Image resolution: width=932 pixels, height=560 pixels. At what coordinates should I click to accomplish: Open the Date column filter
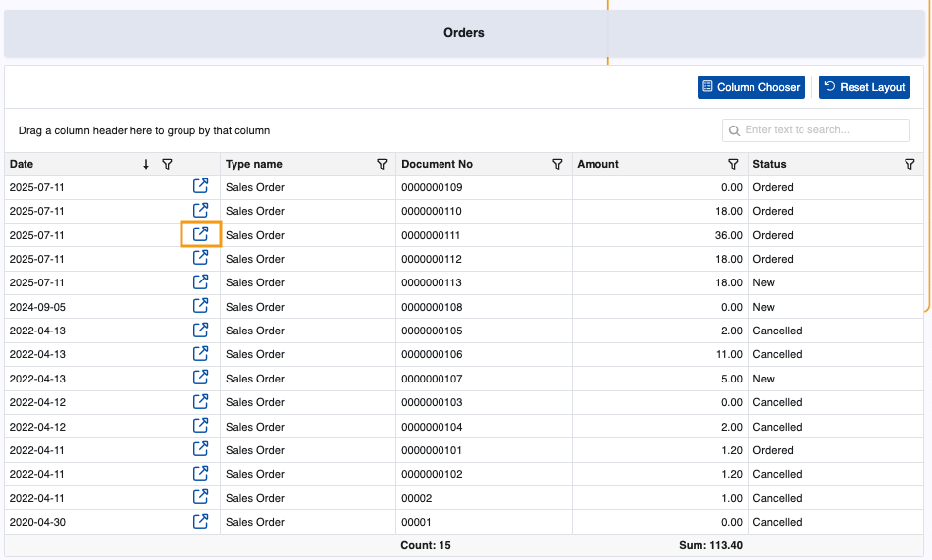168,164
